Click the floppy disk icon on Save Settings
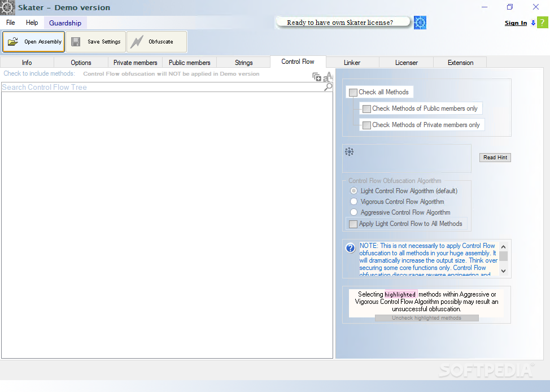Viewport: 550px width, 392px height. (76, 42)
